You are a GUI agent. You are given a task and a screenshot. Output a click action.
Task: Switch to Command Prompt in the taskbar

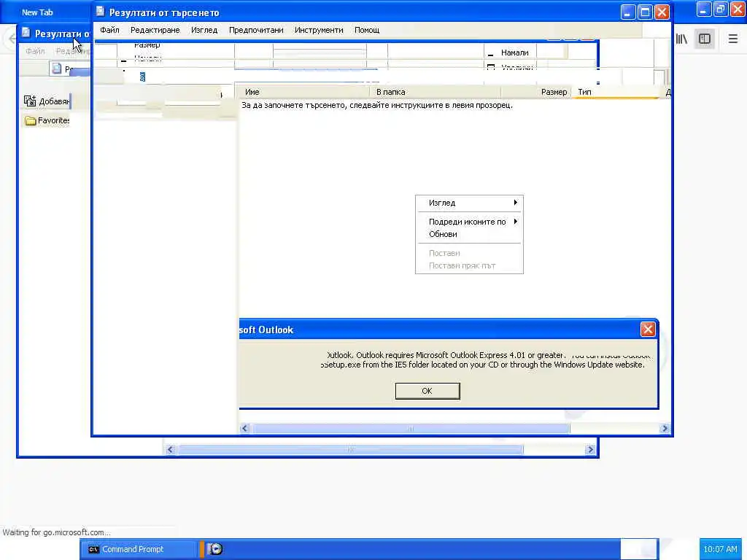pos(138,549)
